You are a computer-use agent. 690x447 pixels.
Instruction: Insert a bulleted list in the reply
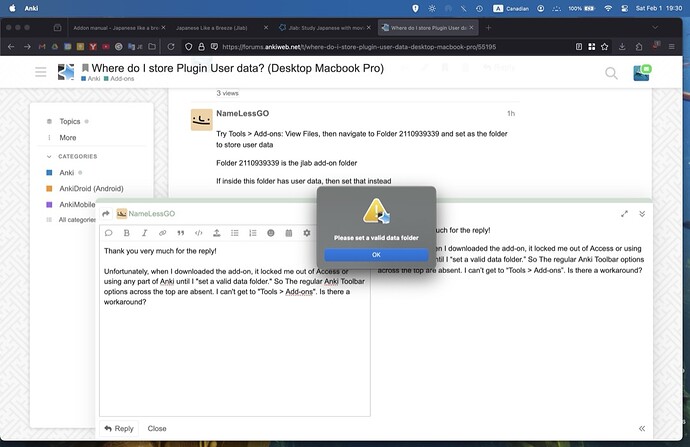(x=235, y=233)
